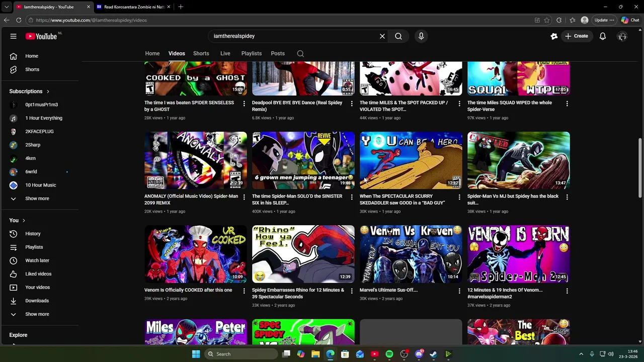Image resolution: width=644 pixels, height=362 pixels.
Task: Open a new browser tab
Action: click(x=181, y=7)
